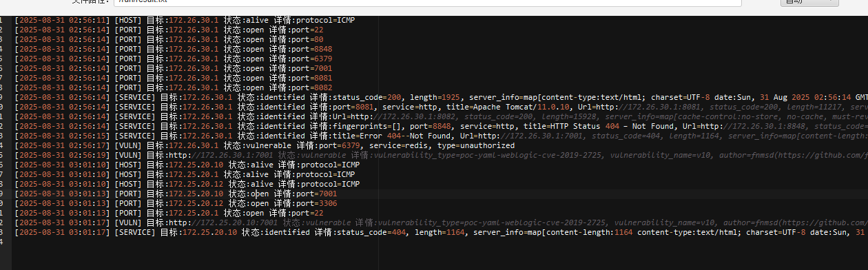The width and height of the screenshot is (868, 270).
Task: Click protocol=ICMP on the 172.26.30.1 host line
Action: point(325,20)
